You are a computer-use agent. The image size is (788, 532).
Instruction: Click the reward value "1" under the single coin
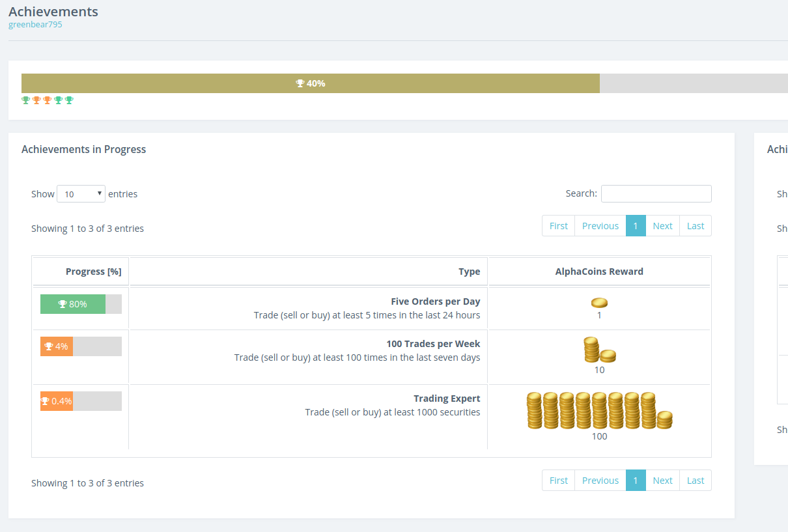point(599,315)
